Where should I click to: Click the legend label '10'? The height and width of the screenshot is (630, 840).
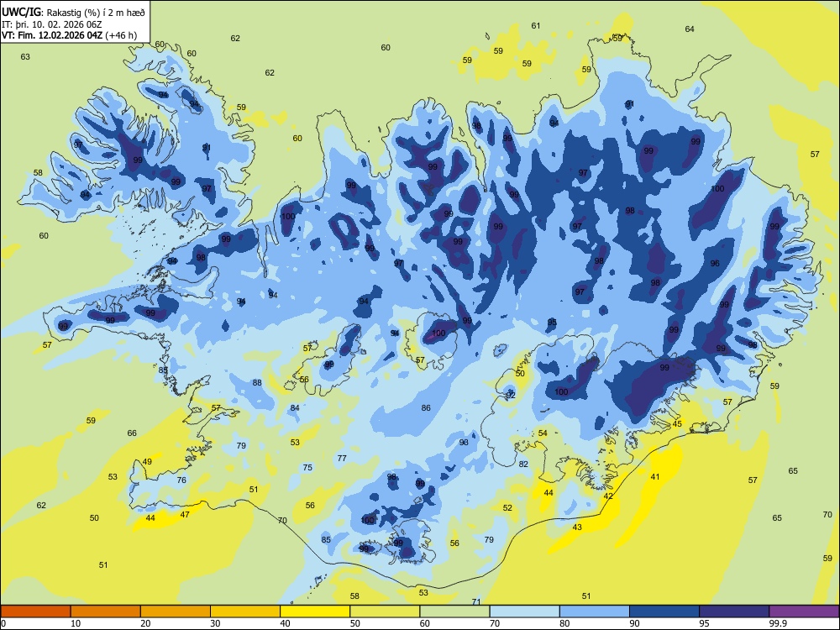pyautogui.click(x=76, y=623)
